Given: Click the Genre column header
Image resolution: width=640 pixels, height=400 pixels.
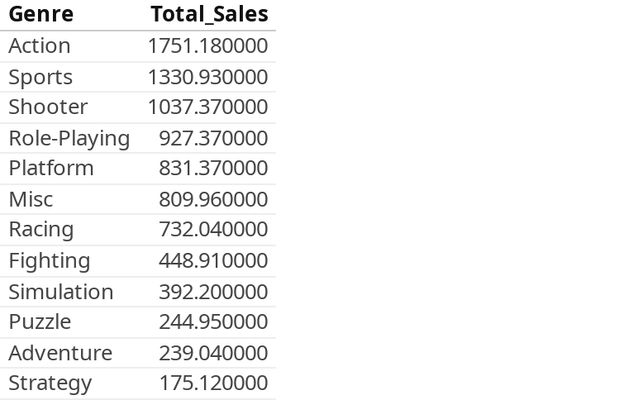Looking at the screenshot, I should click(x=41, y=14).
